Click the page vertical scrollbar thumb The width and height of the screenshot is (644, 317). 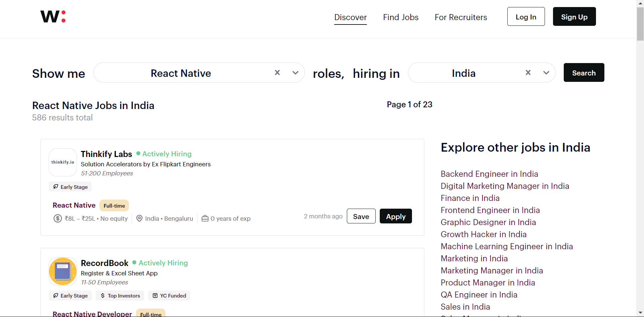640,23
